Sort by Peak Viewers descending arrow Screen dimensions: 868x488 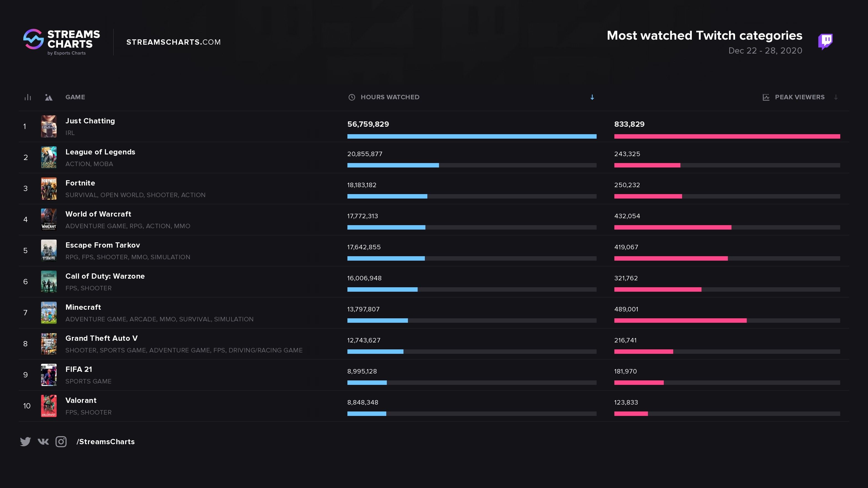[x=835, y=97]
